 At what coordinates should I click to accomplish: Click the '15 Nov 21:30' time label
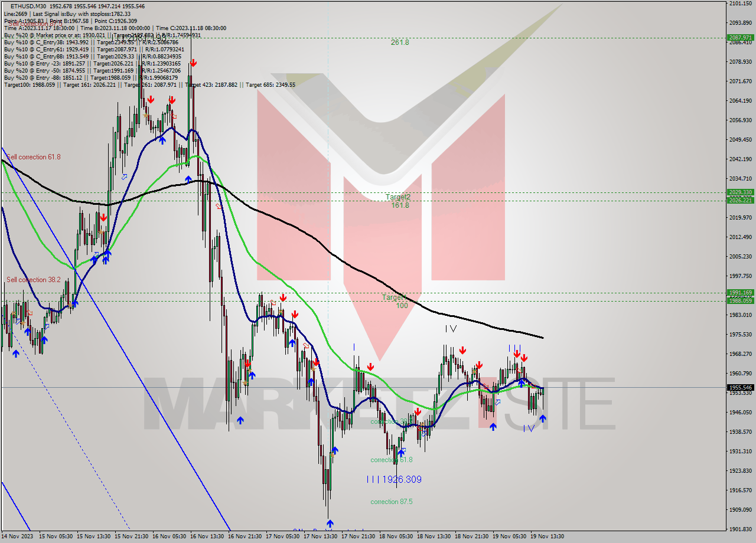[x=132, y=537]
